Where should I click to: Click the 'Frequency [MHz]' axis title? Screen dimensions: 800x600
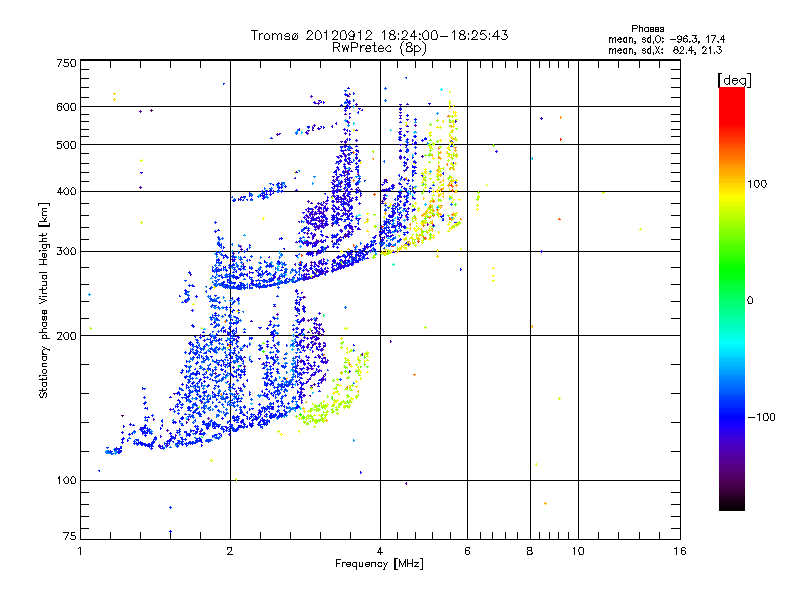coord(379,564)
